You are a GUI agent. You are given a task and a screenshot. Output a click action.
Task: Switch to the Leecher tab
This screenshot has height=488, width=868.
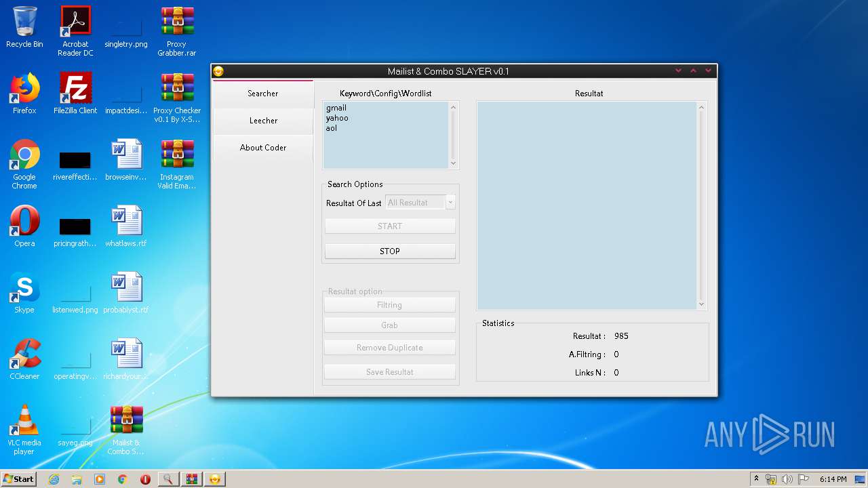tap(263, 121)
